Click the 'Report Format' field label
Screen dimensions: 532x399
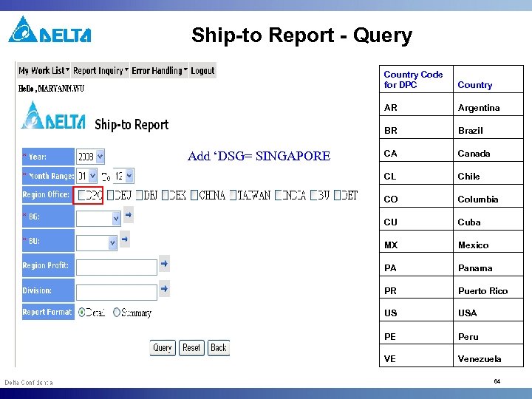(47, 312)
